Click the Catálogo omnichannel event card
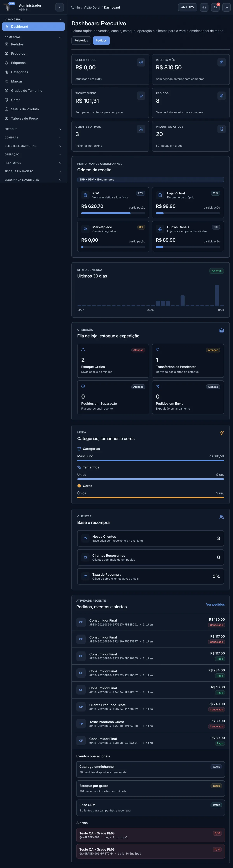The width and height of the screenshot is (233, 868). tap(151, 770)
